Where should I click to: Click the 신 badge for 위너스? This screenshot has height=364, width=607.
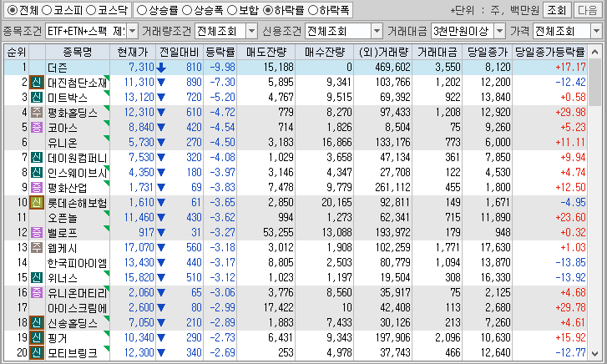pyautogui.click(x=37, y=277)
